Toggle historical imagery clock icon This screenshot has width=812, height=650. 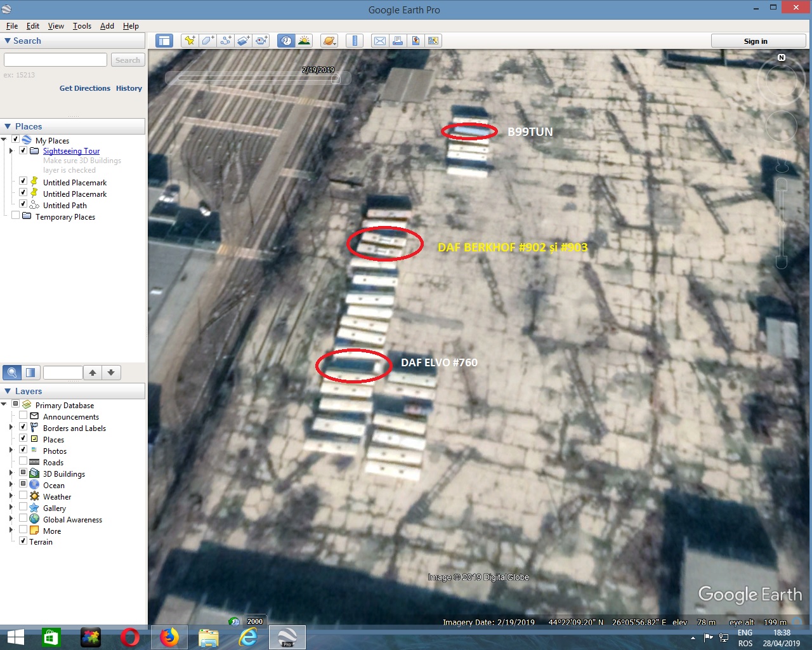(286, 41)
